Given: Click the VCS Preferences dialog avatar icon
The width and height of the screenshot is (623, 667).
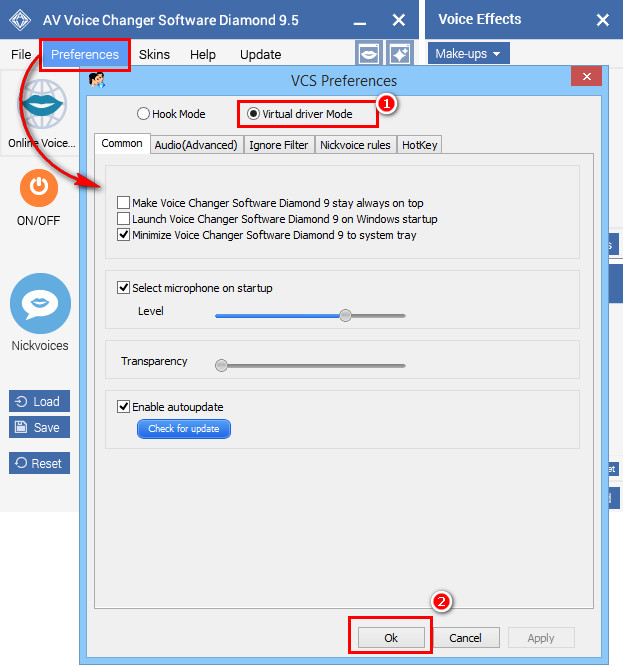Looking at the screenshot, I should pyautogui.click(x=97, y=80).
